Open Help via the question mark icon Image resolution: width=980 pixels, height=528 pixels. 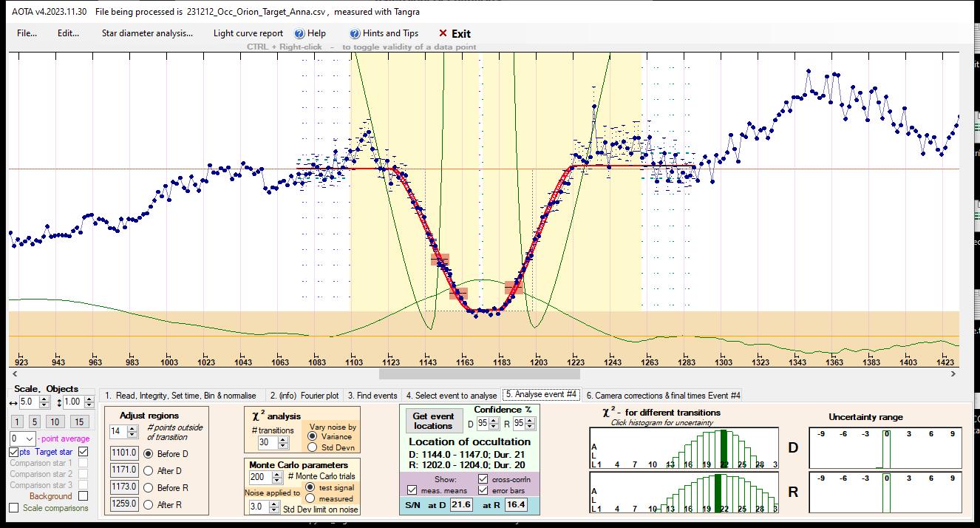click(299, 33)
